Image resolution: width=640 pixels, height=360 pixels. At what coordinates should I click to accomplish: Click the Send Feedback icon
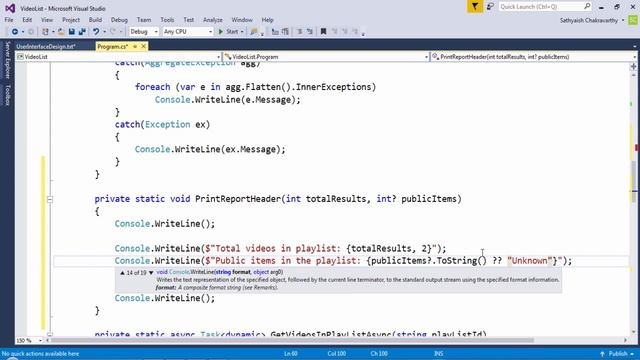click(x=490, y=7)
